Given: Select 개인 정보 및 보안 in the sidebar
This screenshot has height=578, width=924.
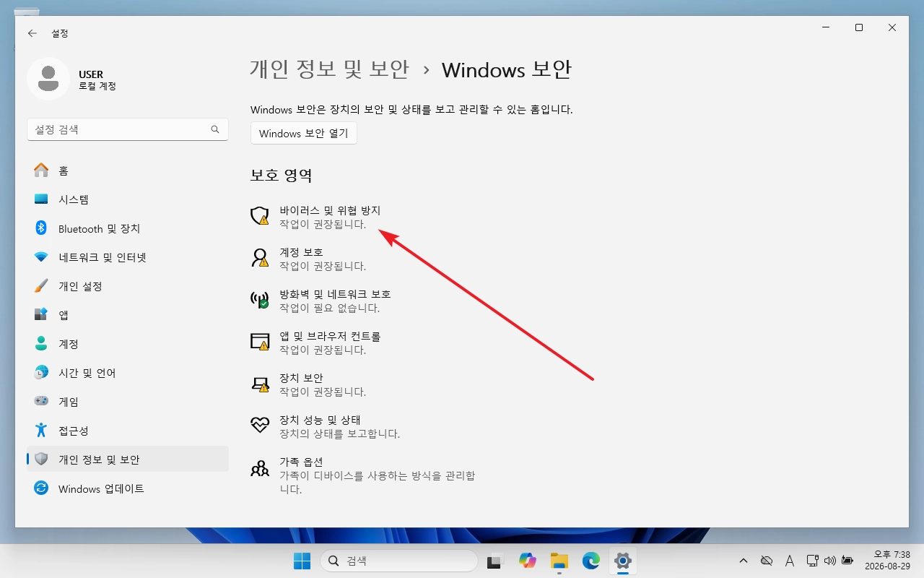Looking at the screenshot, I should [x=128, y=460].
